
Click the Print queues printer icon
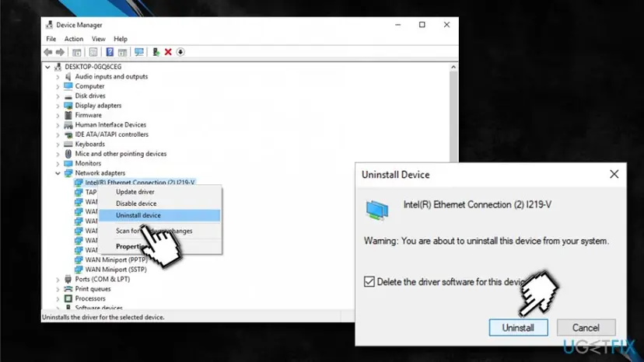(x=68, y=289)
